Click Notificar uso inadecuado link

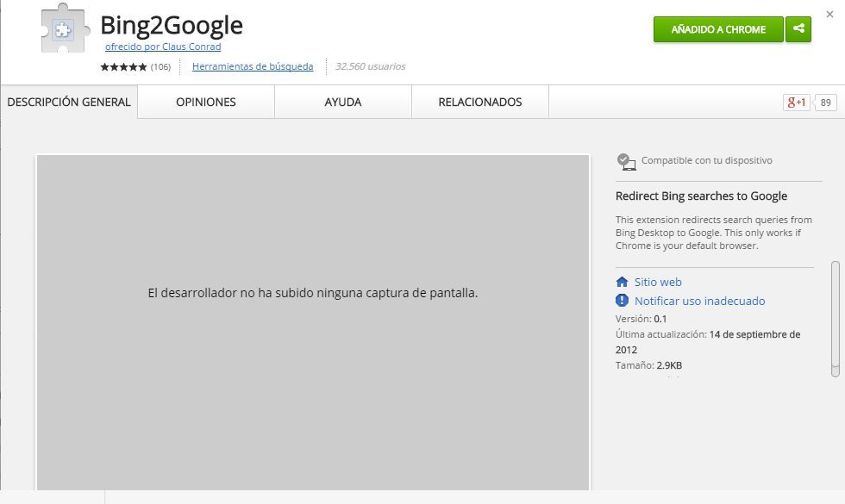pyautogui.click(x=699, y=301)
